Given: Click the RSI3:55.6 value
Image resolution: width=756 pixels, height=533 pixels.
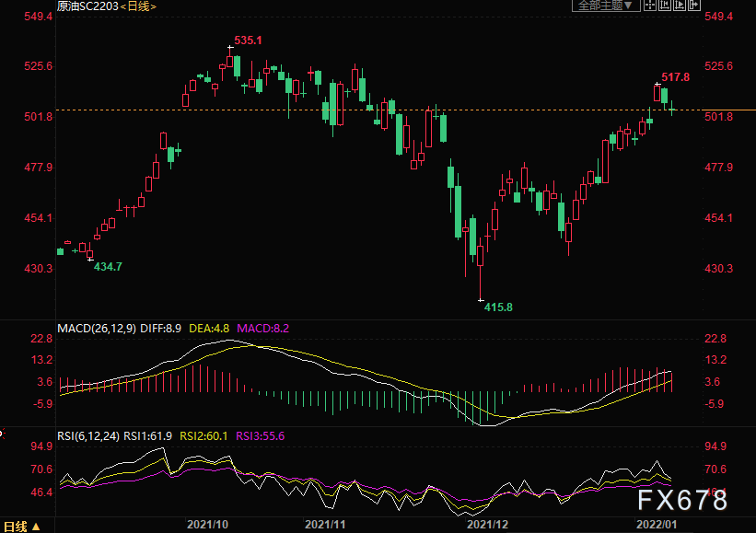Looking at the screenshot, I should pyautogui.click(x=261, y=436).
